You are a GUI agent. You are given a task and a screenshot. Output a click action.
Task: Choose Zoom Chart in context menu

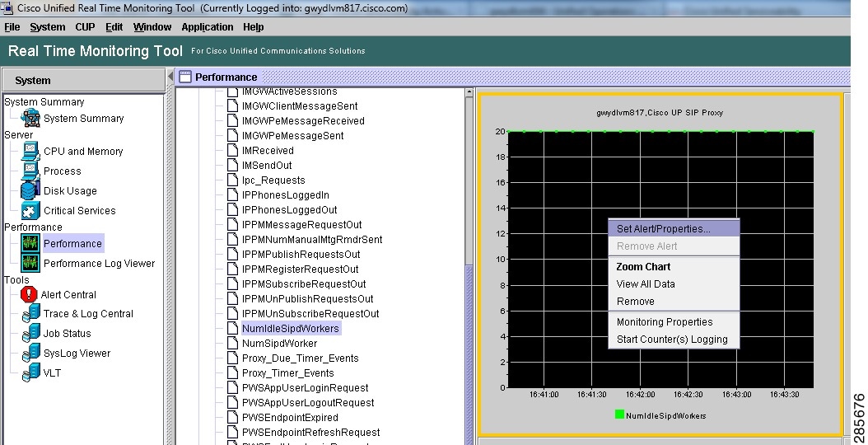(x=674, y=266)
